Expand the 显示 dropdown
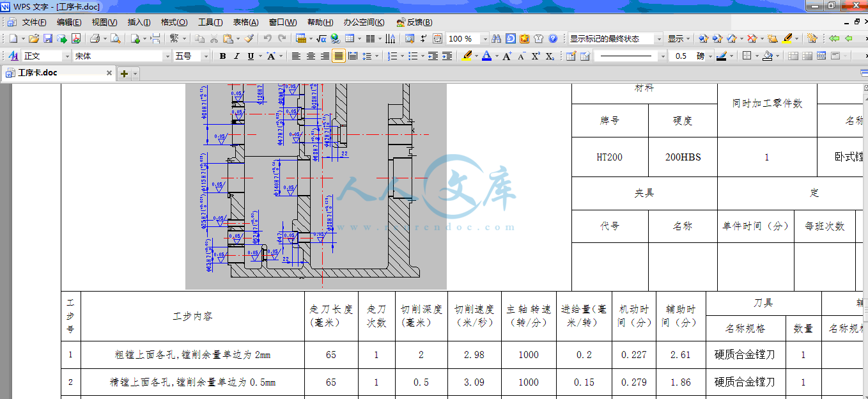868x399 pixels. 679,38
